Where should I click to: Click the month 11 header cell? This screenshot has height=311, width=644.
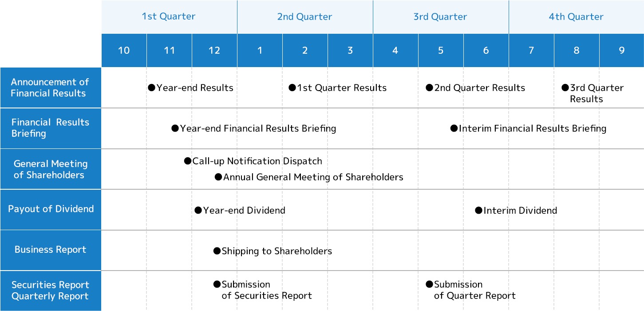pos(169,50)
